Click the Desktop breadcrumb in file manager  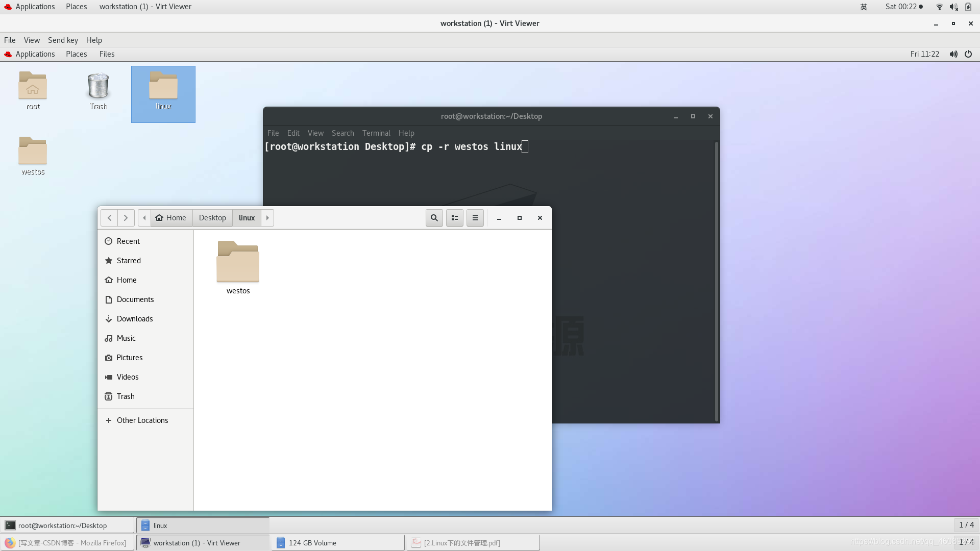coord(212,217)
